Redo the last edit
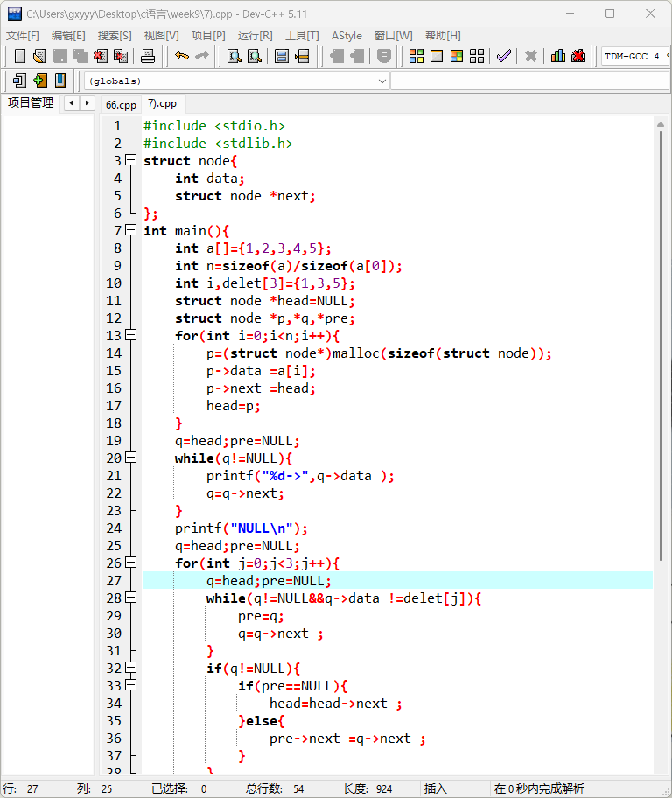Viewport: 672px width, 798px height. (202, 56)
